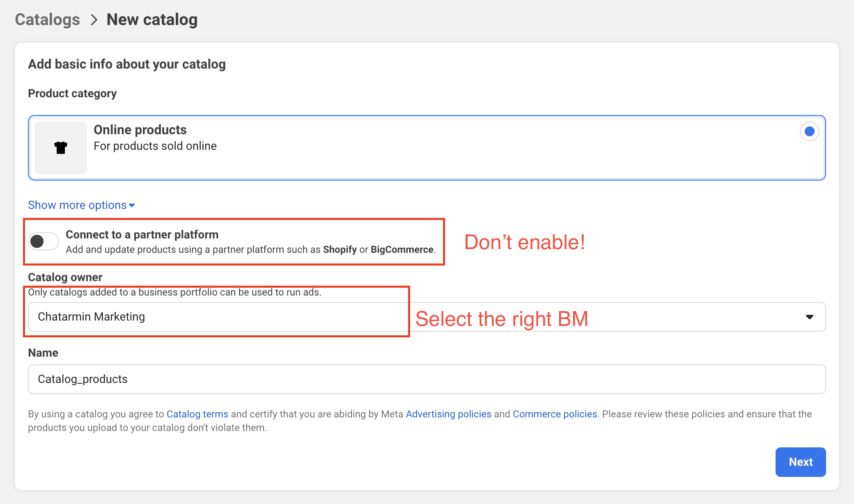Open the Commerce policies link
This screenshot has height=504, width=854.
(555, 414)
